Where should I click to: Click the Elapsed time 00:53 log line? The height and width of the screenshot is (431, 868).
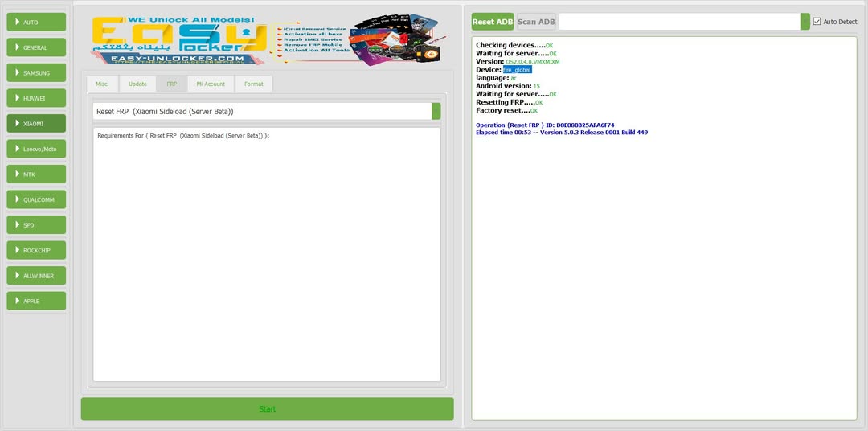point(561,133)
